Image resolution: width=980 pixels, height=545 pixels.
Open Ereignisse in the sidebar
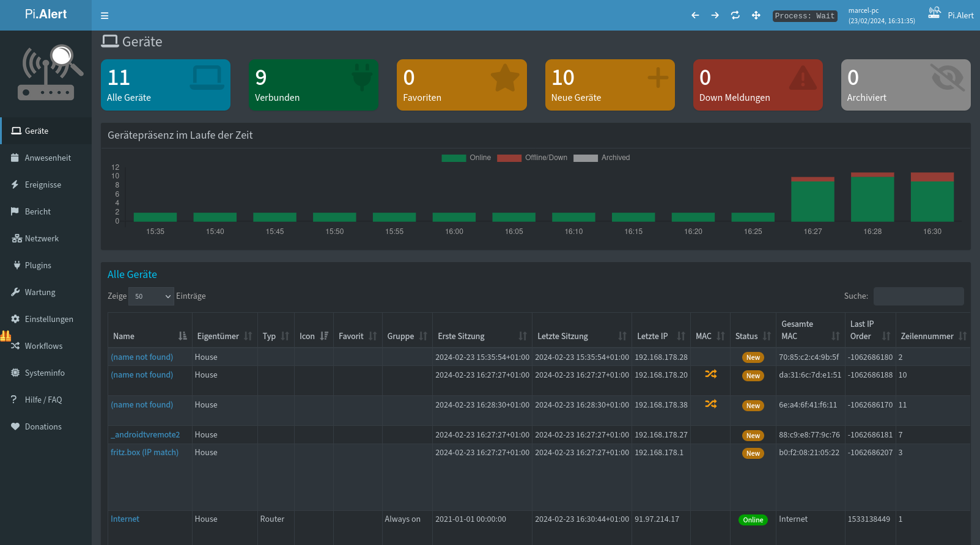(x=46, y=185)
